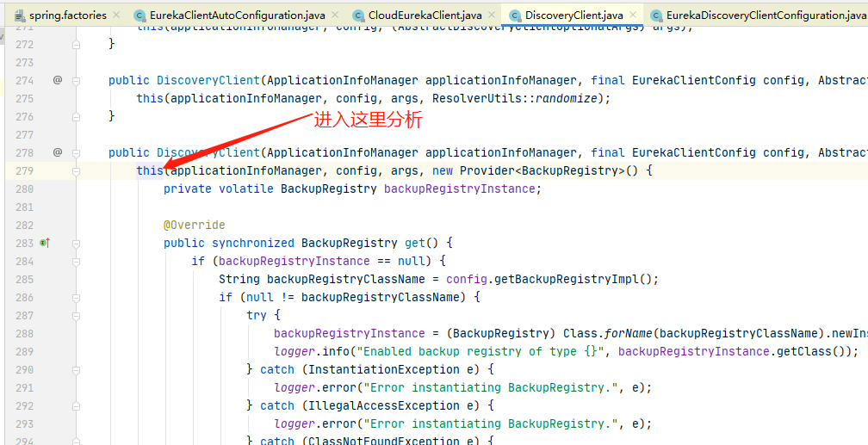The height and width of the screenshot is (445, 868).
Task: Collapse the if block fold at line 284
Action: (x=77, y=262)
